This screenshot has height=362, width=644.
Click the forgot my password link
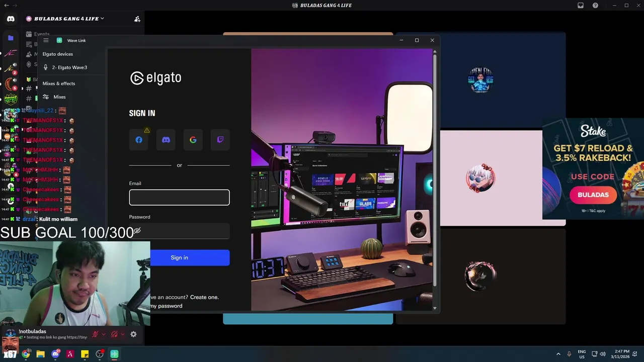(x=166, y=306)
